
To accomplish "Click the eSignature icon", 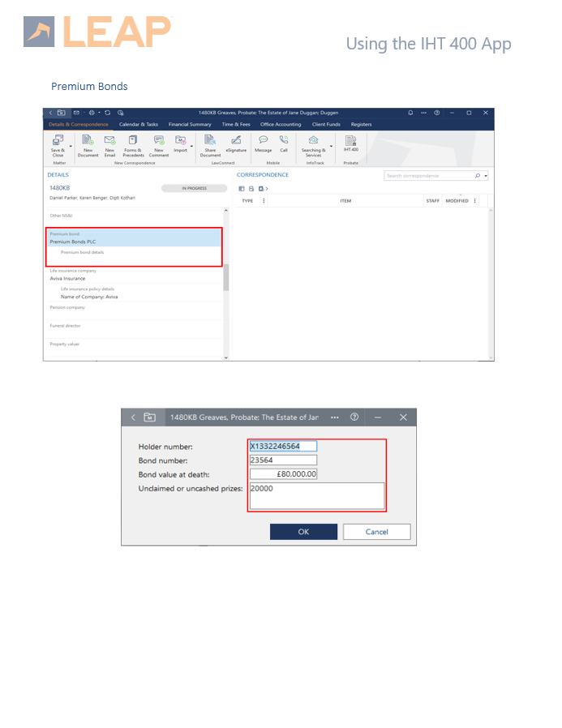I will (236, 141).
